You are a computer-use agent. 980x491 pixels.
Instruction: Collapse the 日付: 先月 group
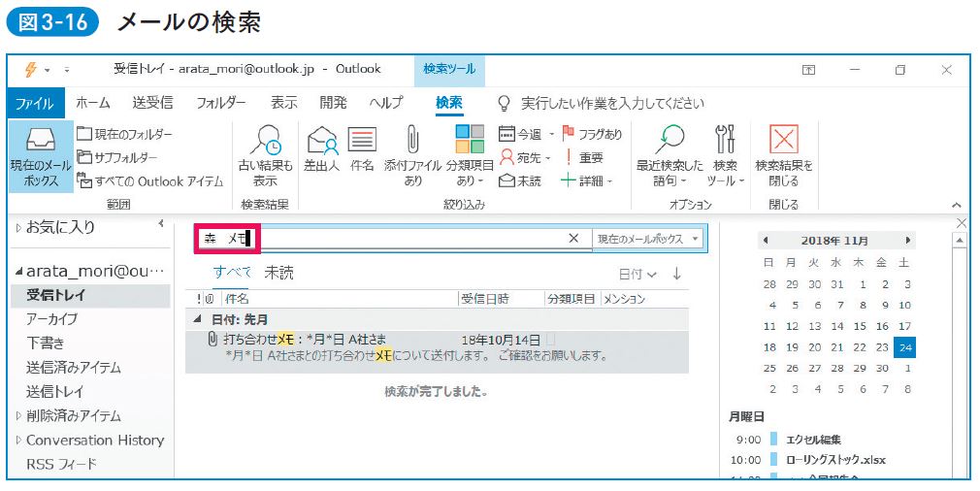pos(198,319)
